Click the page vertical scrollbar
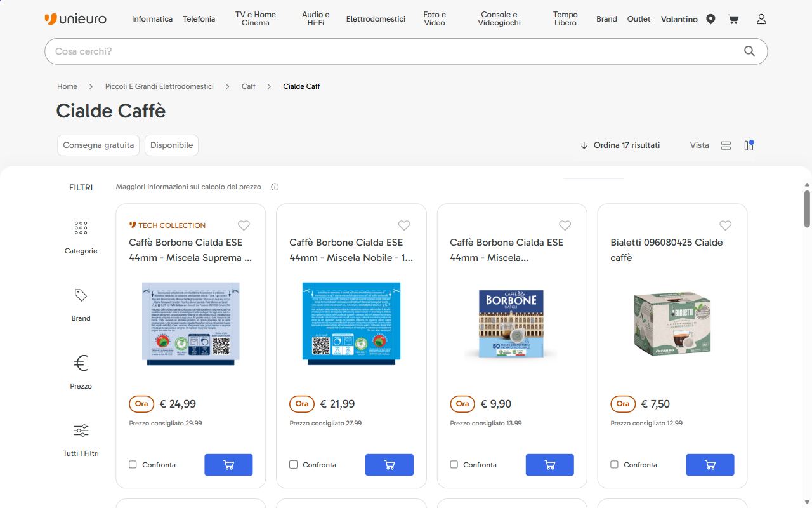This screenshot has height=508, width=812. (807, 208)
